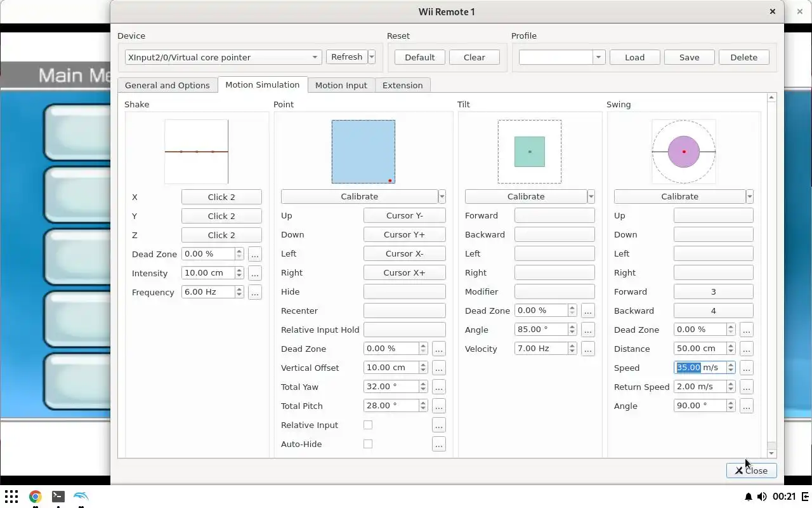
Task: Switch to the Extension tab
Action: tap(403, 85)
